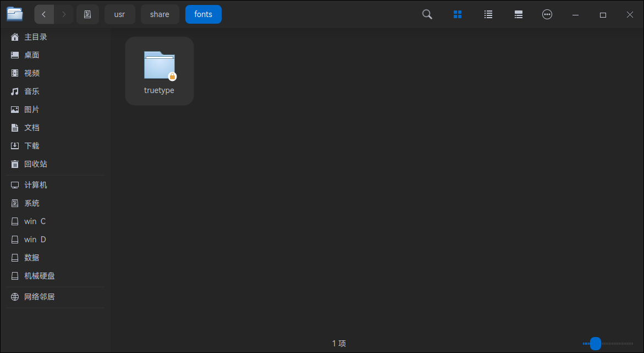Go back using the back arrow

coord(44,14)
